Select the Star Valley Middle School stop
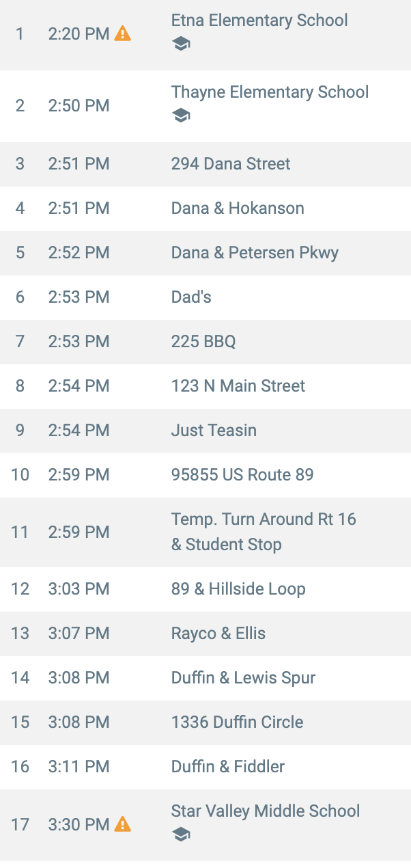Screen dimensions: 411x868 266,811
